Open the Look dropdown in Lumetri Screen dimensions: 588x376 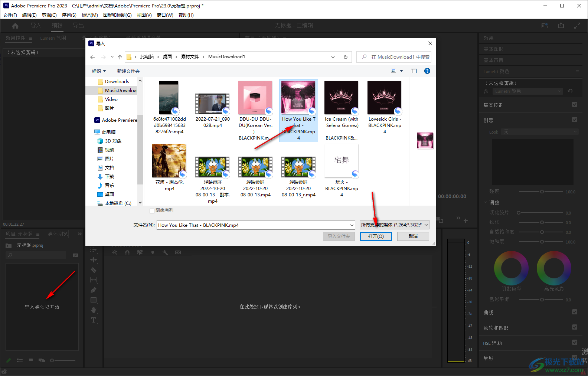(x=540, y=132)
